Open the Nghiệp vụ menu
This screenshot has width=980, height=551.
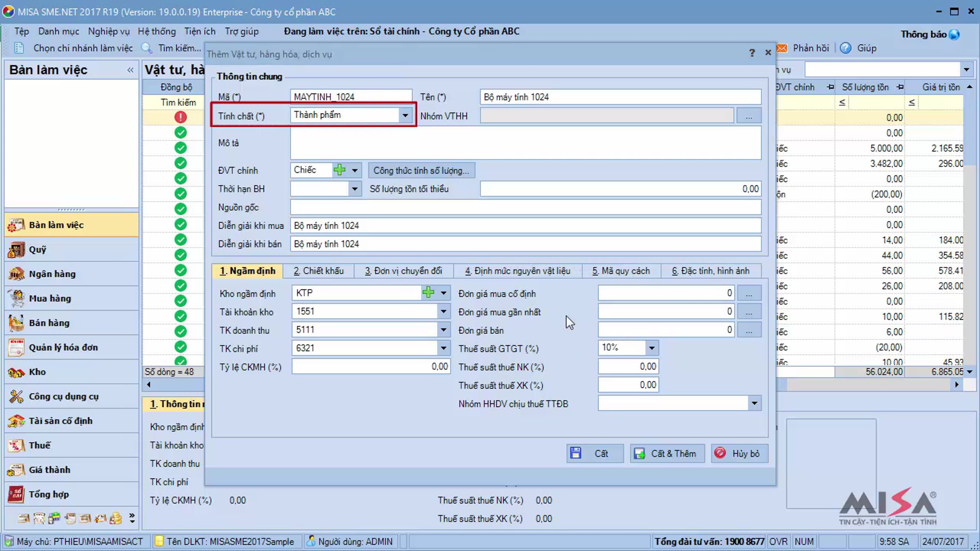point(109,31)
